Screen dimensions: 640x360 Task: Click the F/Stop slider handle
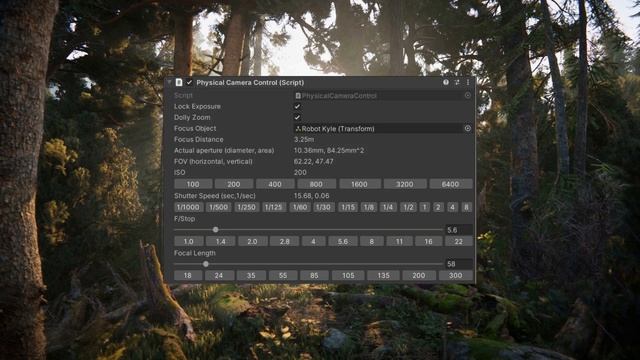[216, 230]
